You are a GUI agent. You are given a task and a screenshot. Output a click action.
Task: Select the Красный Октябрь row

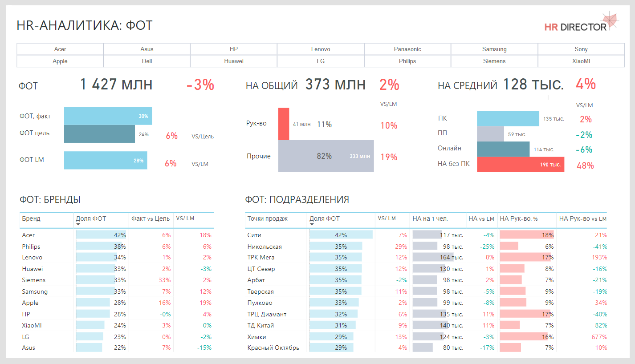(426, 348)
